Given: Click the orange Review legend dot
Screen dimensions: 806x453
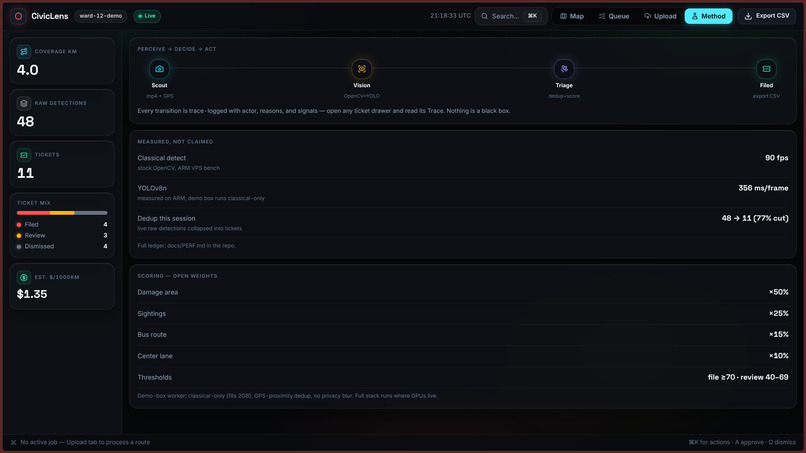Looking at the screenshot, I should tap(19, 235).
